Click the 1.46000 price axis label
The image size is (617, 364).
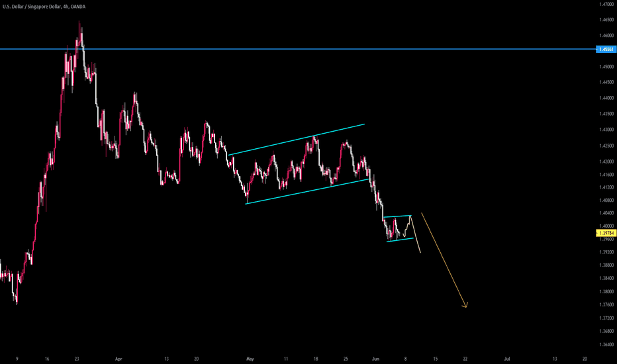tap(606, 36)
